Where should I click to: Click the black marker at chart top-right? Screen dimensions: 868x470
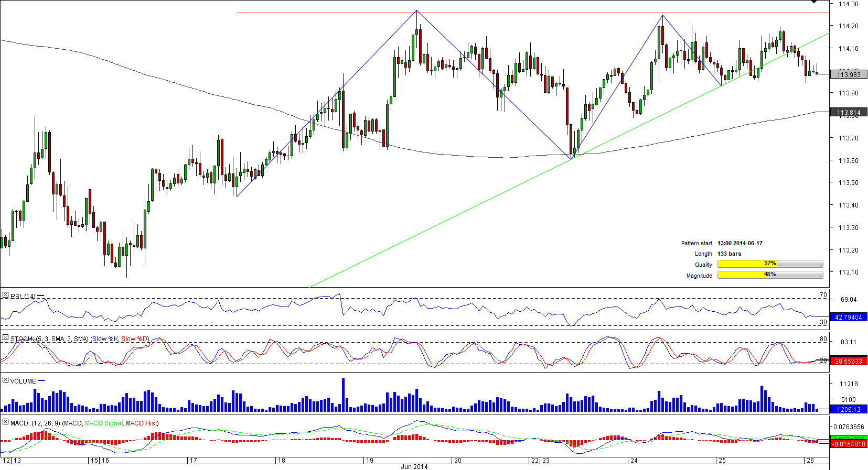pos(813,2)
